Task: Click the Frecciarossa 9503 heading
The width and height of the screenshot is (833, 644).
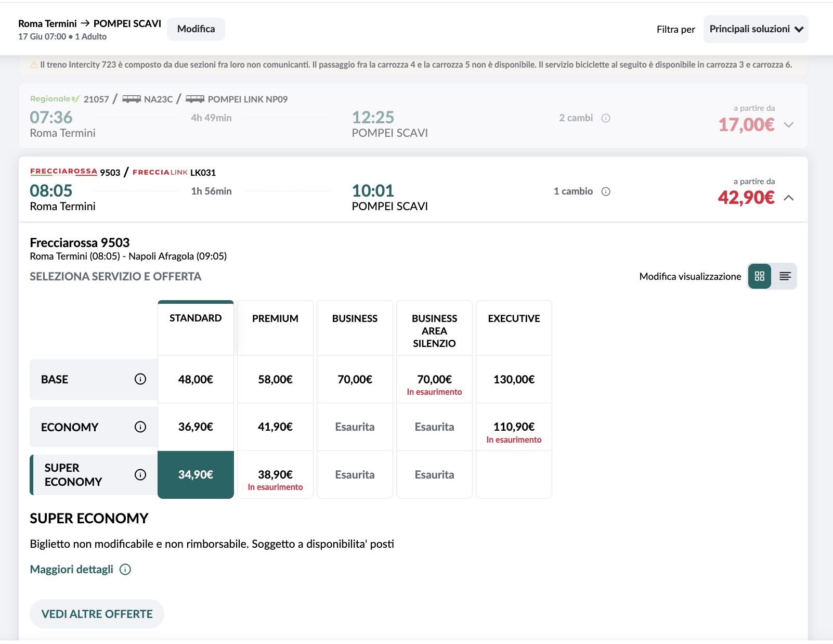Action: [80, 242]
